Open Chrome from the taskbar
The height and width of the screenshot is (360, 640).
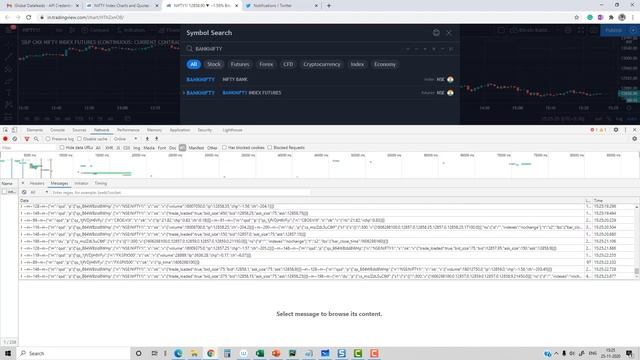pos(211,353)
